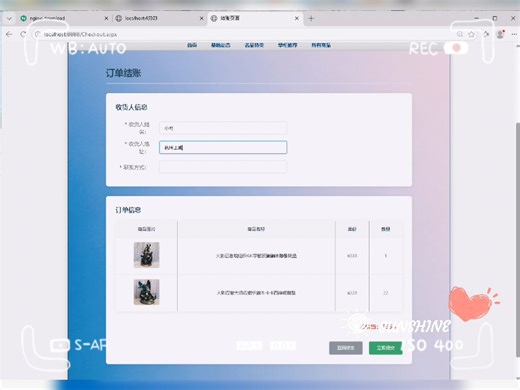Click the product name column header
The height and width of the screenshot is (390, 520).
[x=256, y=229]
